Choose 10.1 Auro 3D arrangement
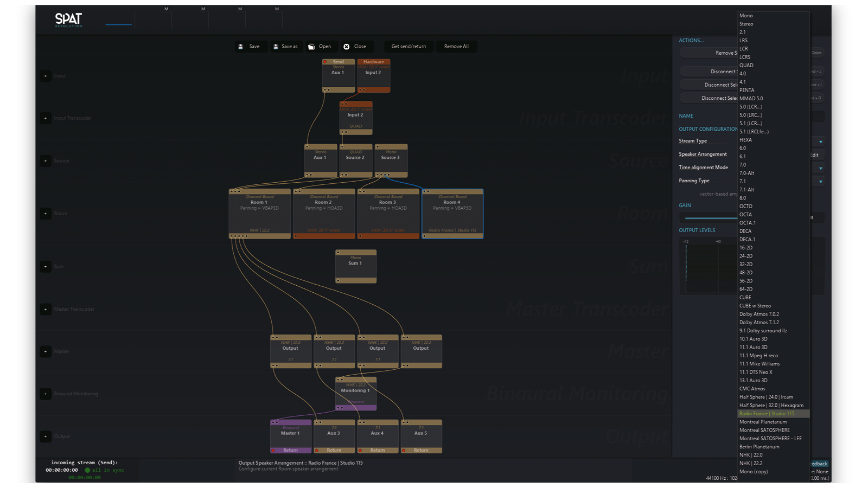This screenshot has width=868, height=488. click(x=773, y=339)
